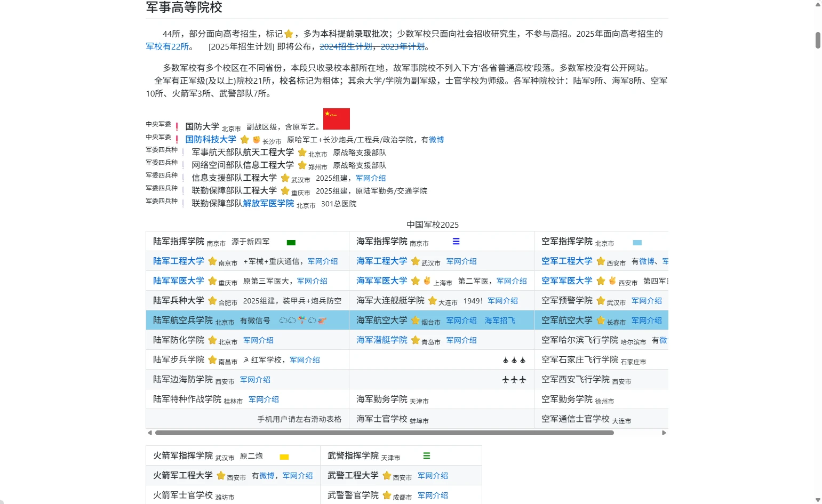The width and height of the screenshot is (822, 504).
Task: Open 军网介绍 link for 信息支援部队工程大学
Action: tap(370, 178)
